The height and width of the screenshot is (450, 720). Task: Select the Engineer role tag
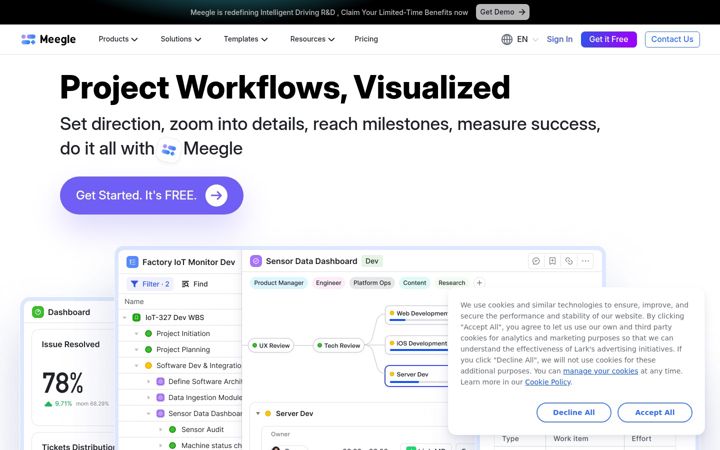click(x=328, y=283)
